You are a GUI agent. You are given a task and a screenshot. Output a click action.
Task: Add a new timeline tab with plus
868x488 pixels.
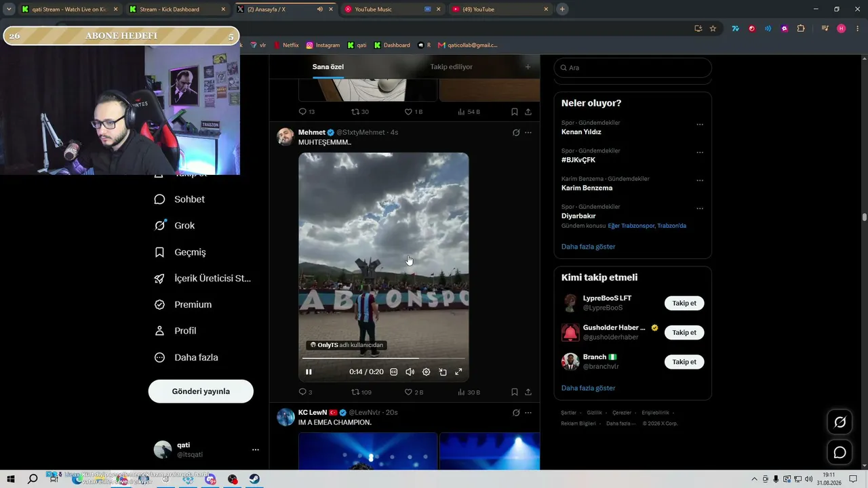click(x=528, y=66)
